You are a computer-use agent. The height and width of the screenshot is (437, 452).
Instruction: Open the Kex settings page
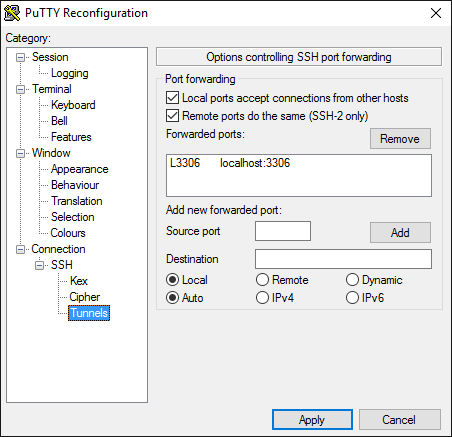click(79, 281)
